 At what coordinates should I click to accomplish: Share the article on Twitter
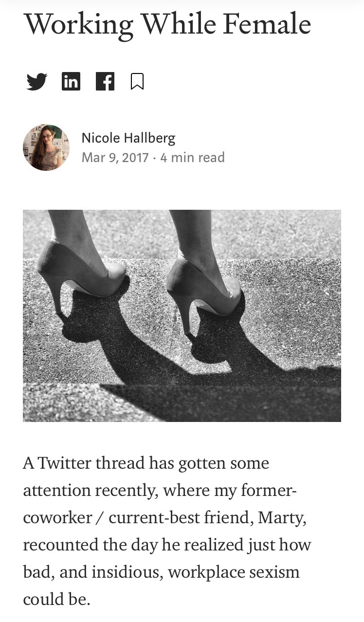(x=36, y=82)
